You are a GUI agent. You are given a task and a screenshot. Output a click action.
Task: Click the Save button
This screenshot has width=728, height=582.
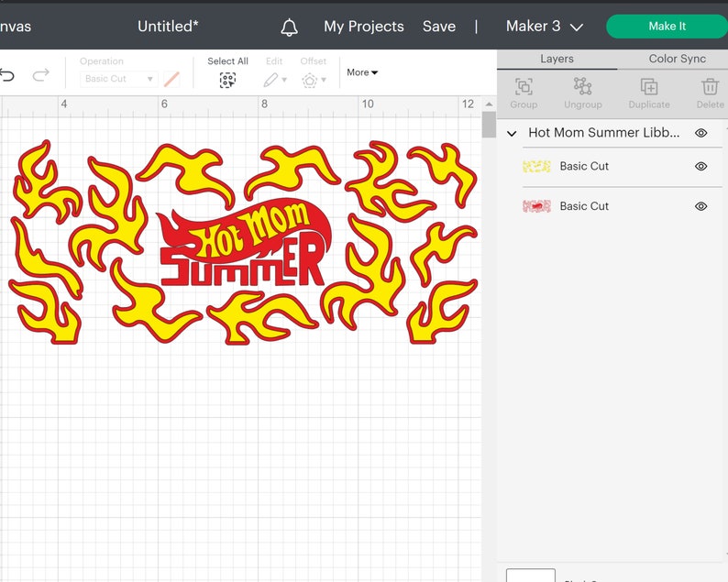coord(439,27)
